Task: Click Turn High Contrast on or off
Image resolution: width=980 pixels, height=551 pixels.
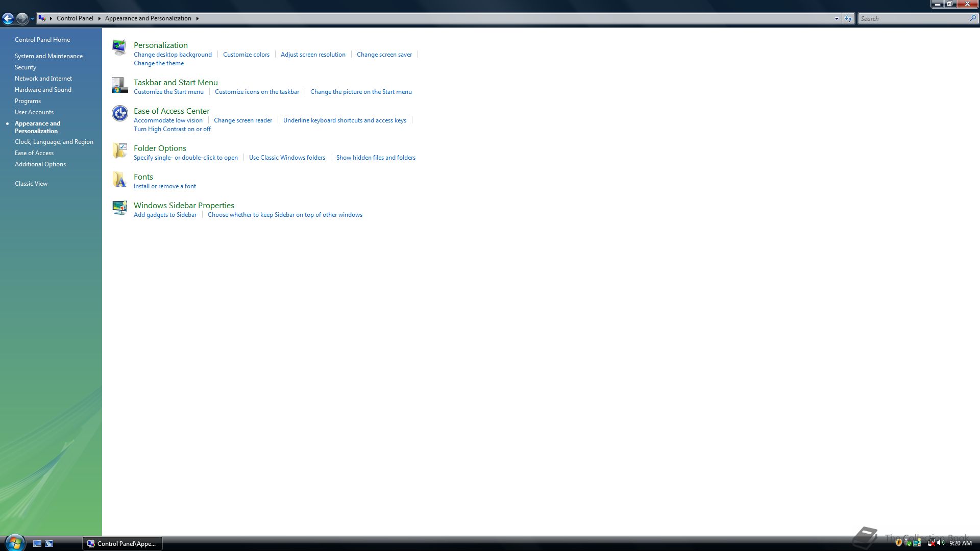Action: coord(172,129)
